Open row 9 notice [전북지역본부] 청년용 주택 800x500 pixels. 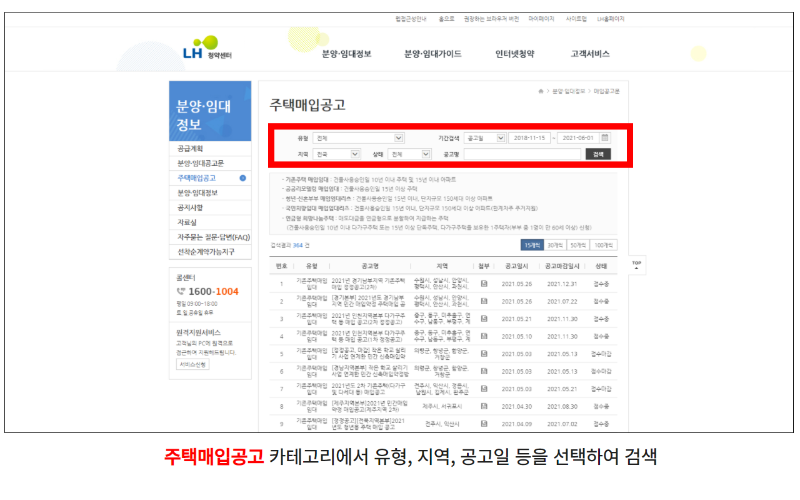coord(368,423)
